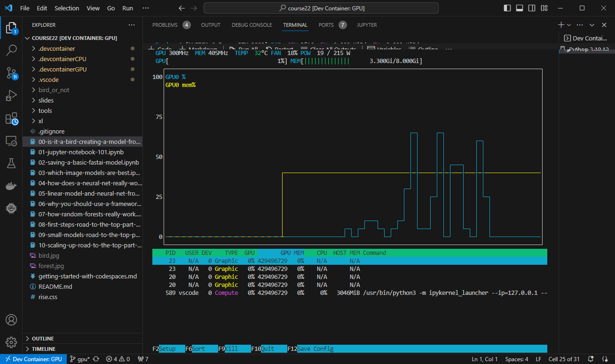Open the Search view
The height and width of the screenshot is (364, 615).
click(11, 50)
